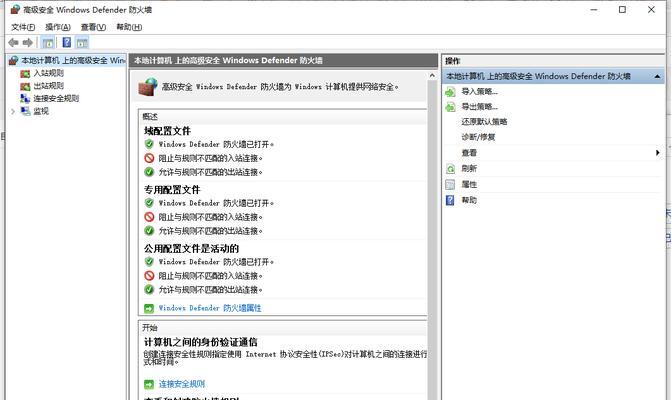Viewport: 671px width, 400px height.
Task: Click red block icon under 专用配置文件
Action: coord(149,217)
